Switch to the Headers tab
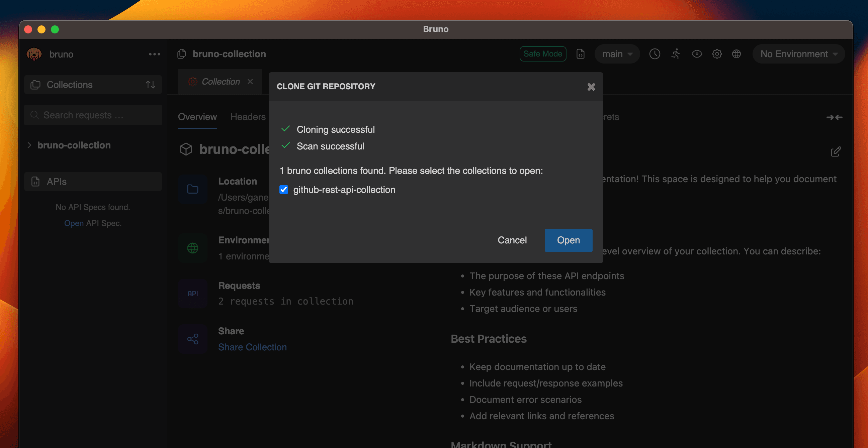The height and width of the screenshot is (448, 868). click(248, 117)
